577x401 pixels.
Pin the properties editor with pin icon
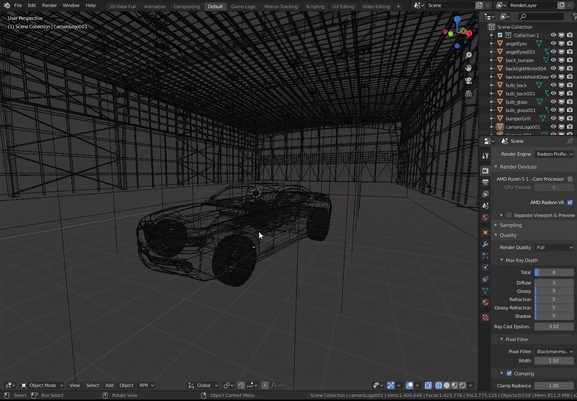pos(570,141)
